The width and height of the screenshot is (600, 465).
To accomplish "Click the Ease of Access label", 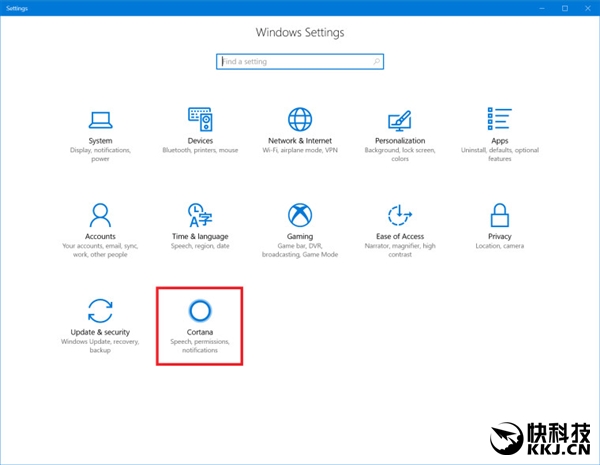I will [x=400, y=237].
